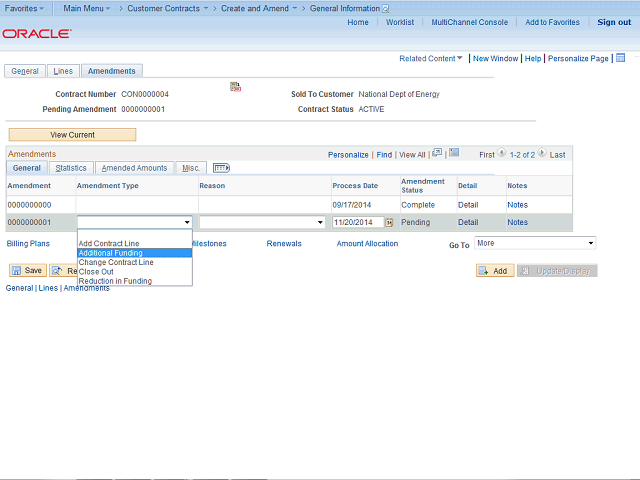640x480 pixels.
Task: Open the calendar picker for Process Date
Action: [389, 222]
